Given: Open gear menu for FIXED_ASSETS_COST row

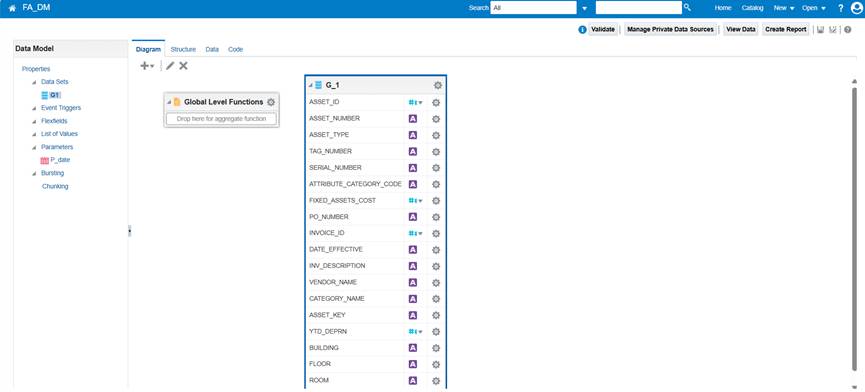Looking at the screenshot, I should click(435, 201).
